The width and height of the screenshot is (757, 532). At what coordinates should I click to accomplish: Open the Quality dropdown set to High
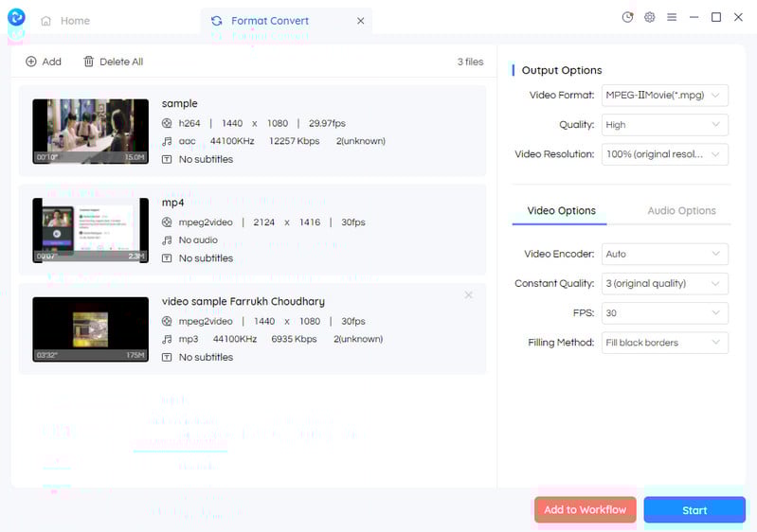[665, 124]
